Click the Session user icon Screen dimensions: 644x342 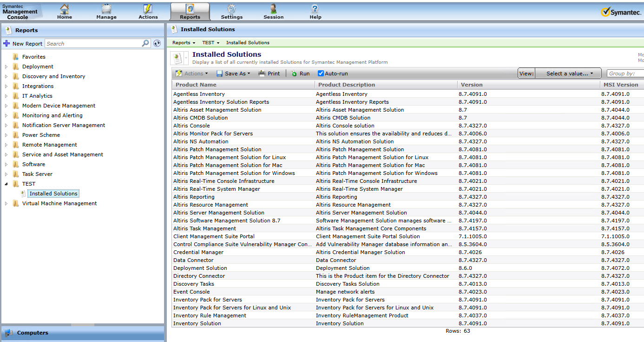point(273,9)
